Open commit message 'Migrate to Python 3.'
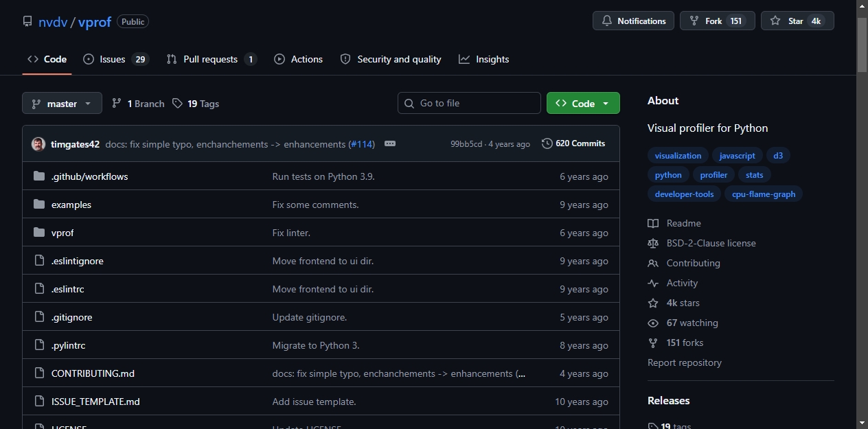This screenshot has height=429, width=868. (316, 345)
